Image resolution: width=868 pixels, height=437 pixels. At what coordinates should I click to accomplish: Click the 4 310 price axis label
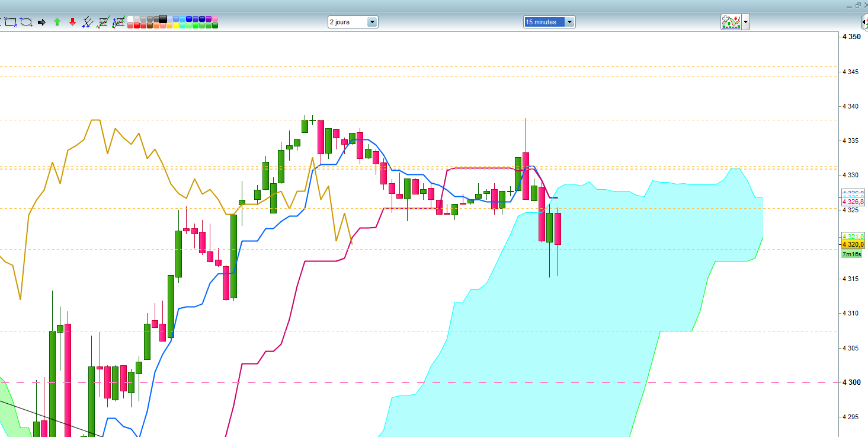[x=851, y=313]
